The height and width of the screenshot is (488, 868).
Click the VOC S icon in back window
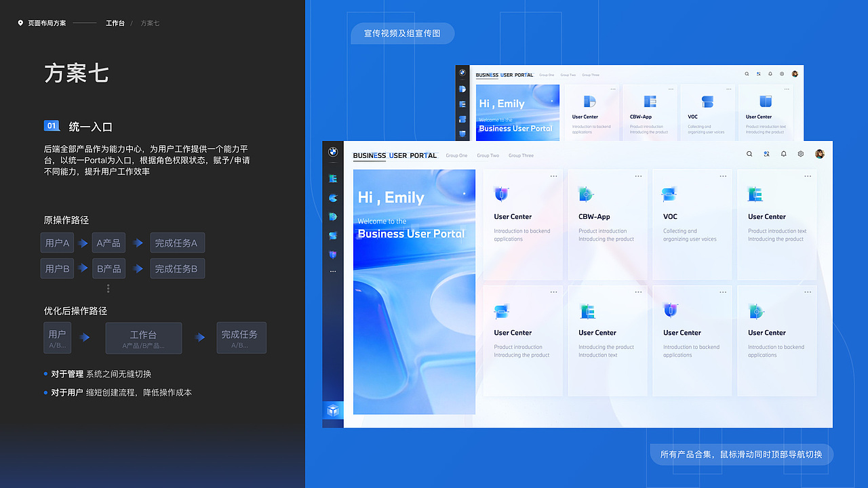coord(707,102)
